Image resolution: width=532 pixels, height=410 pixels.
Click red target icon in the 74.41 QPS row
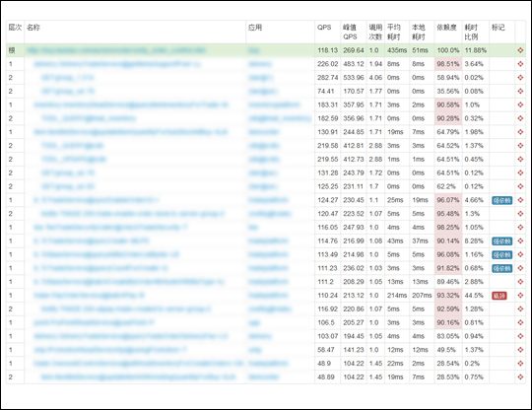pos(520,92)
